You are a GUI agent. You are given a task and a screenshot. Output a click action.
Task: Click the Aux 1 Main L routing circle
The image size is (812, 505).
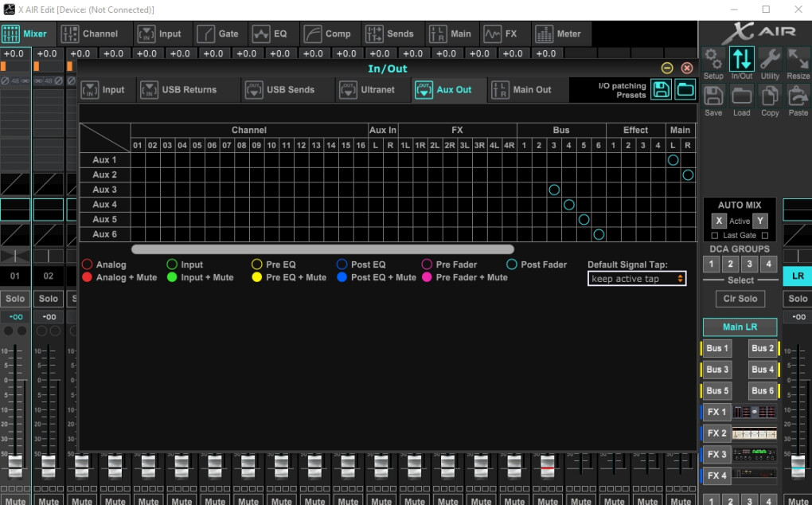coord(673,160)
